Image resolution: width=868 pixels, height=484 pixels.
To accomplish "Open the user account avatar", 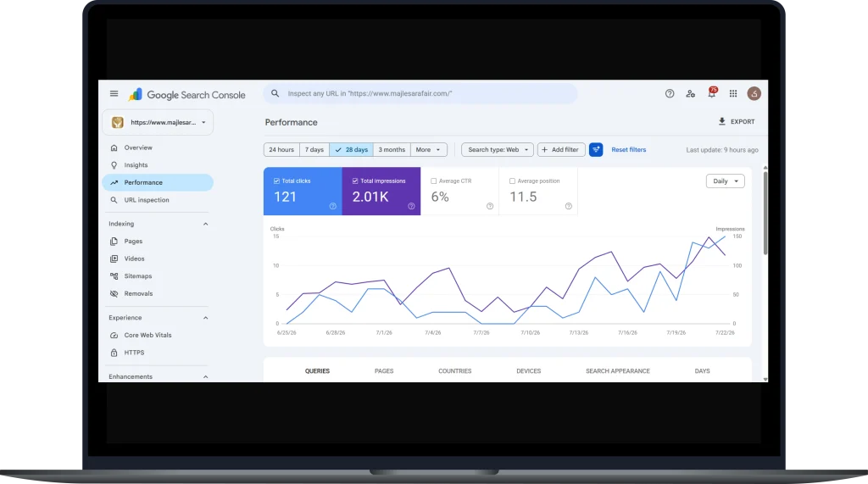I will pos(754,93).
